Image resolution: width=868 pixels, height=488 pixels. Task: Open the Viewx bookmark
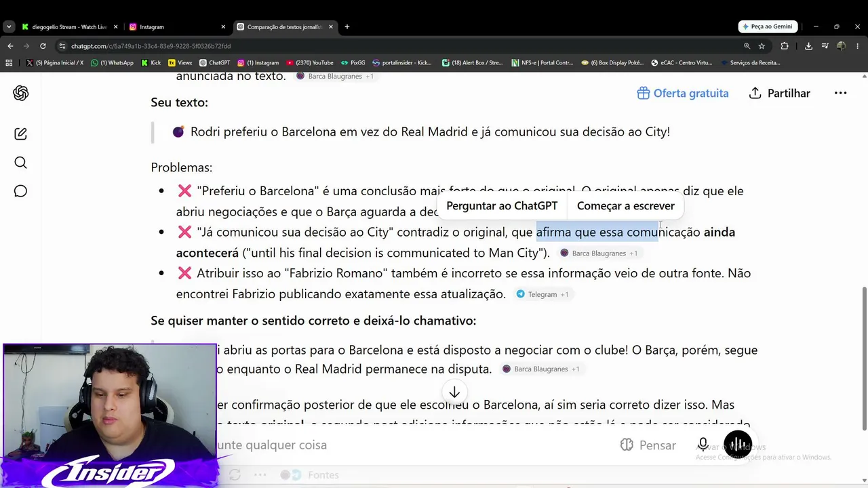[180, 63]
